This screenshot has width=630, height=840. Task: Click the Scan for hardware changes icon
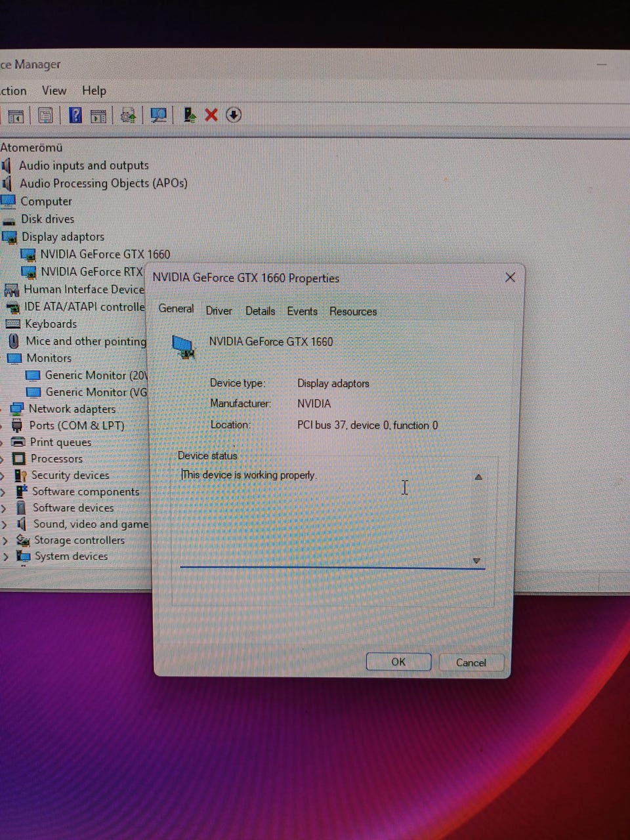[158, 115]
